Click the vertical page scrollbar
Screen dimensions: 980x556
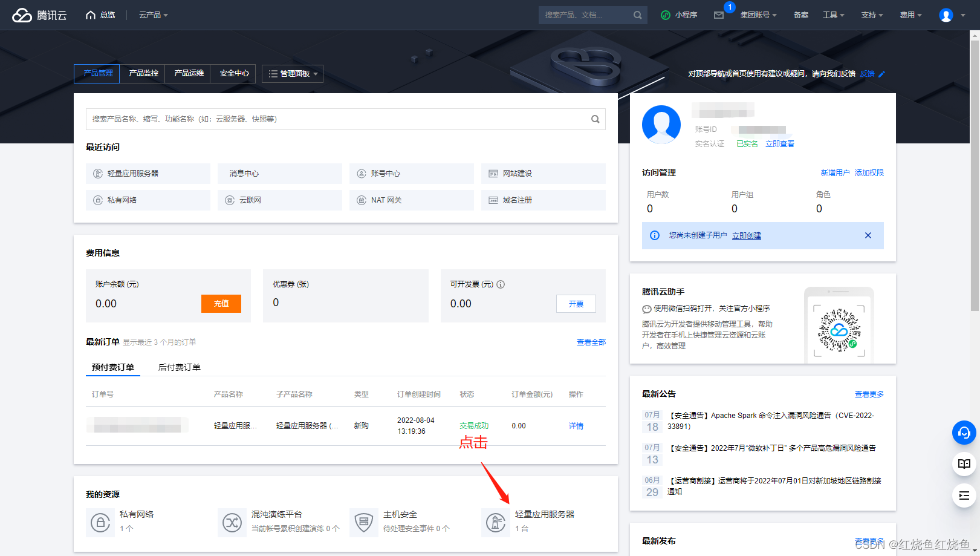click(975, 175)
